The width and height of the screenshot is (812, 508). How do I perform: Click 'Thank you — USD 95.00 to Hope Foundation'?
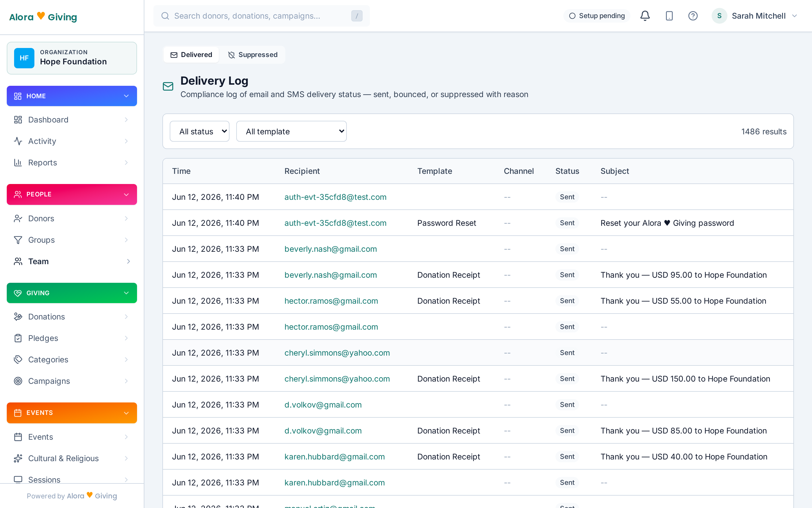[683, 275]
